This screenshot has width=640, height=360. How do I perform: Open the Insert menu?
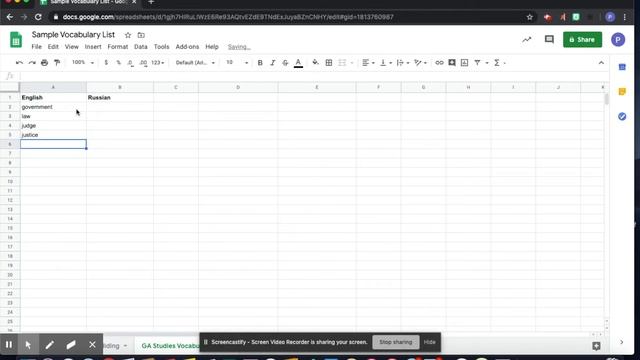point(93,47)
